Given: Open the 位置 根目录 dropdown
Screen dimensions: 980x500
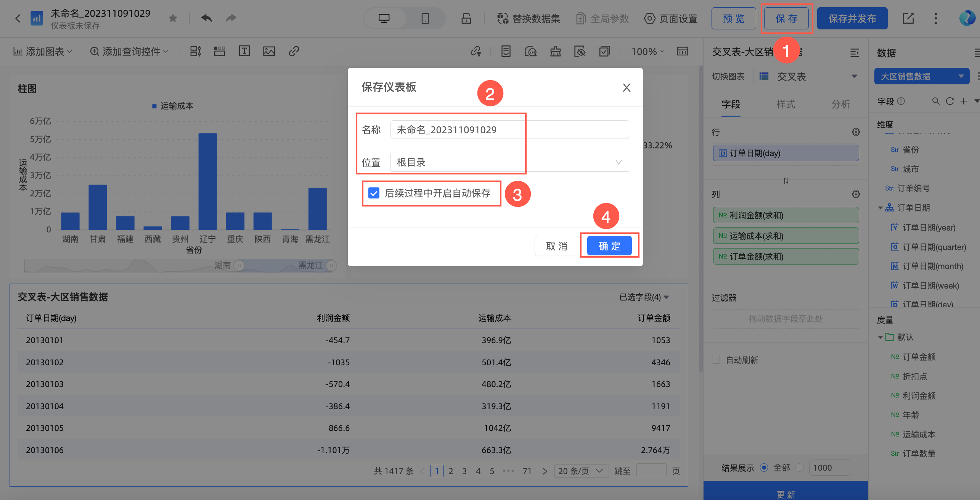Looking at the screenshot, I should (x=509, y=162).
